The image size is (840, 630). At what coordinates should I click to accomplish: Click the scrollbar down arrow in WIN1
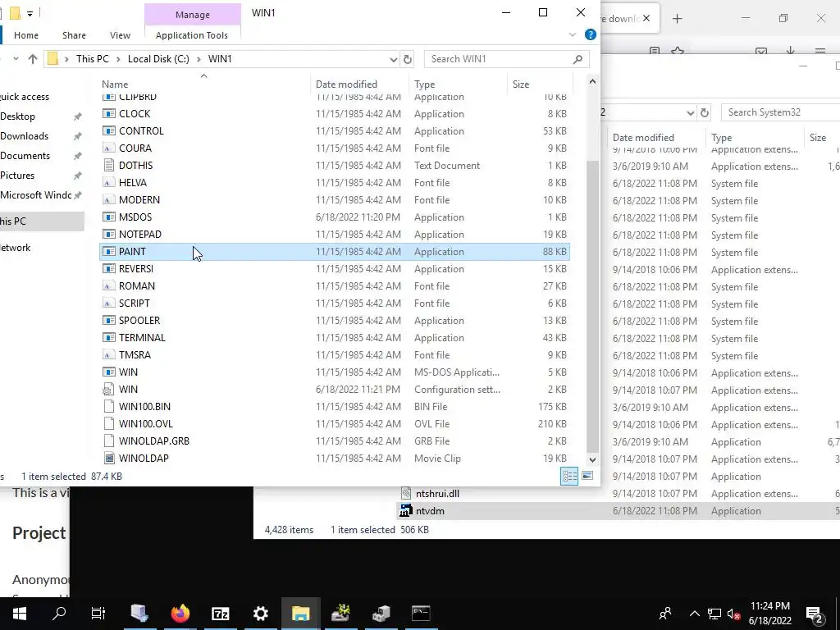pyautogui.click(x=592, y=459)
